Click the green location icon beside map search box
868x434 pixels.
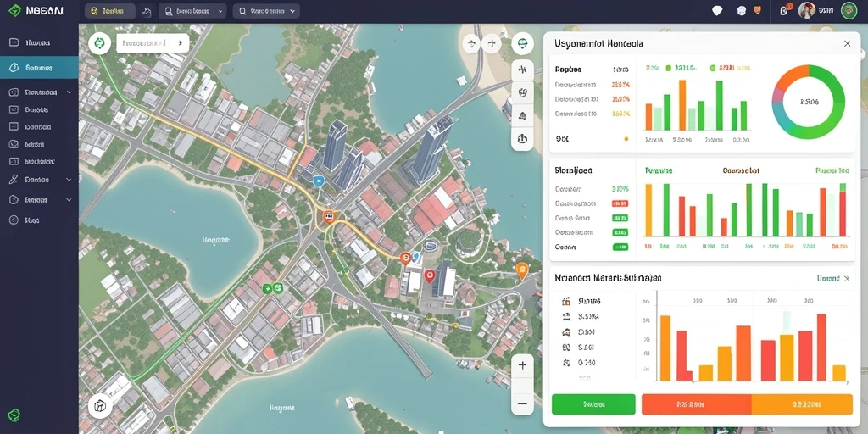[100, 42]
